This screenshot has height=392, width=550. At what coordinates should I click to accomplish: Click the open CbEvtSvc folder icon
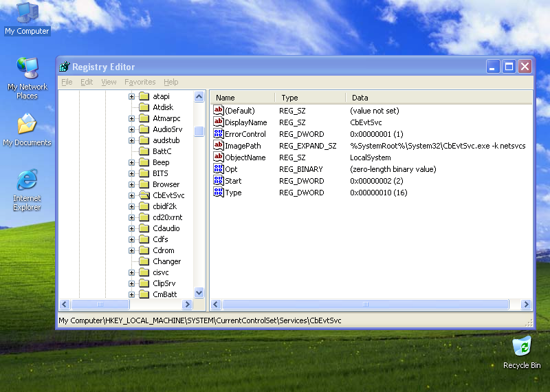coord(144,195)
